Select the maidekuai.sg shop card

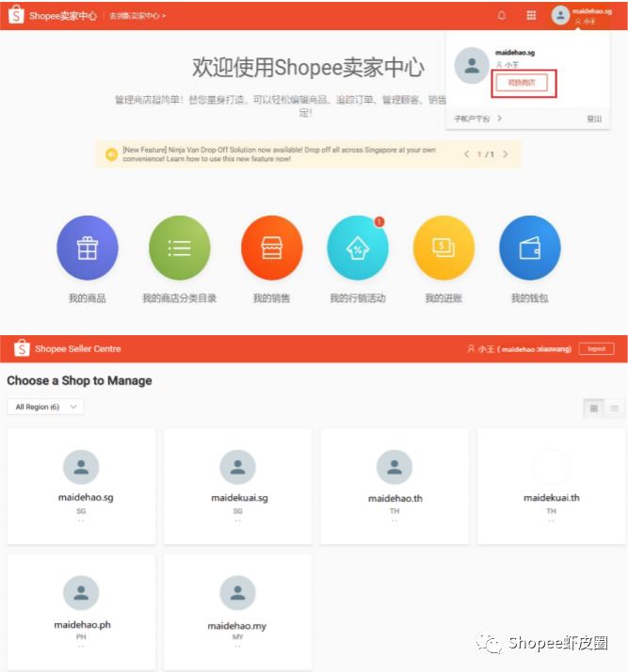click(x=238, y=487)
